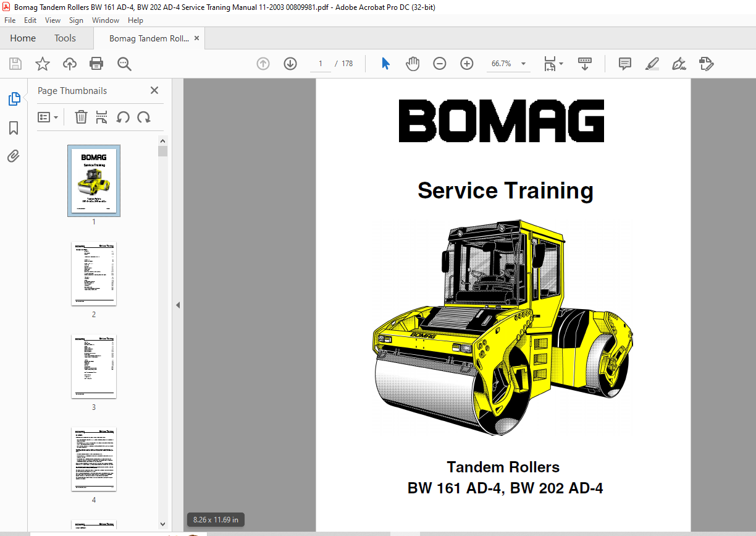Click the "Service Training" heading text
756x536 pixels.
click(x=505, y=190)
